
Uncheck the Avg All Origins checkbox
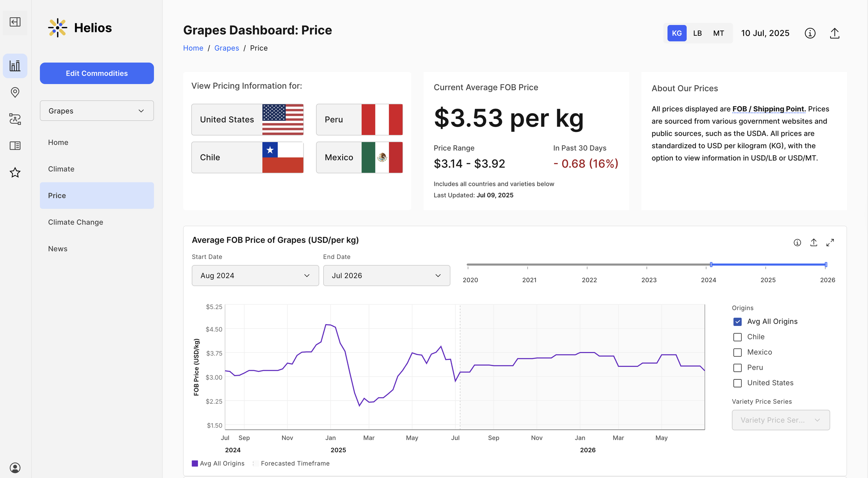737,322
